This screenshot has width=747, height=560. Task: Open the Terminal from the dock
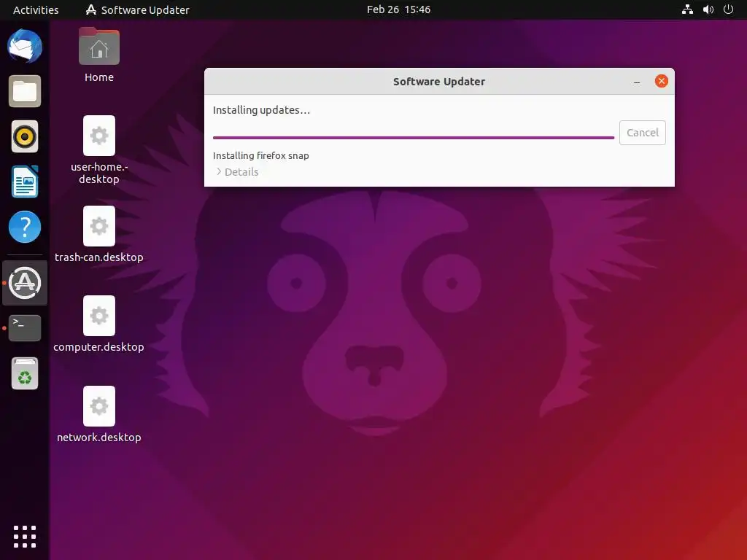pos(25,327)
